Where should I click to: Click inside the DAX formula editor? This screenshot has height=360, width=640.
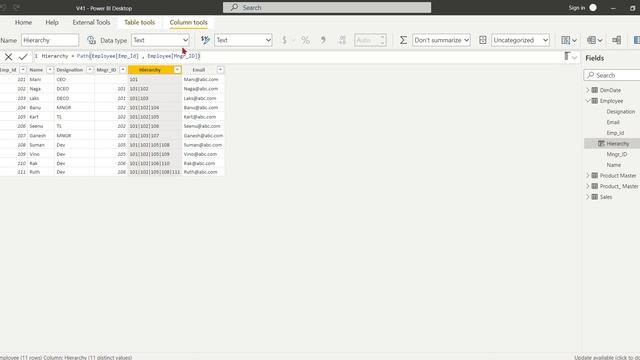298,56
